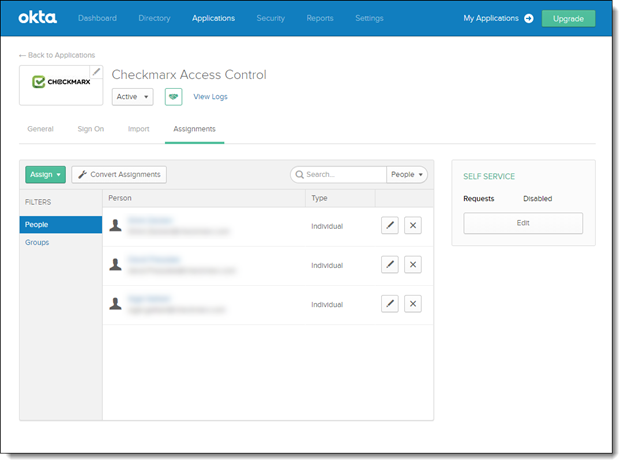
Task: Go Back to Applications
Action: tap(57, 55)
